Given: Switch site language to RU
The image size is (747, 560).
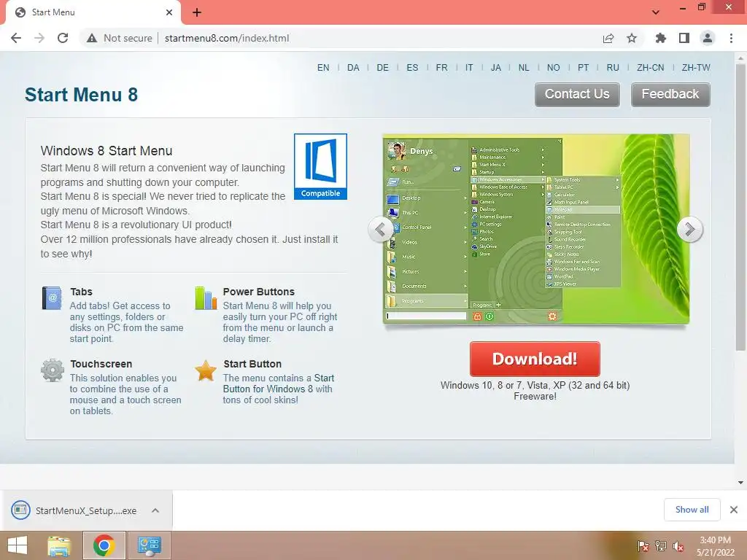Looking at the screenshot, I should click(613, 68).
